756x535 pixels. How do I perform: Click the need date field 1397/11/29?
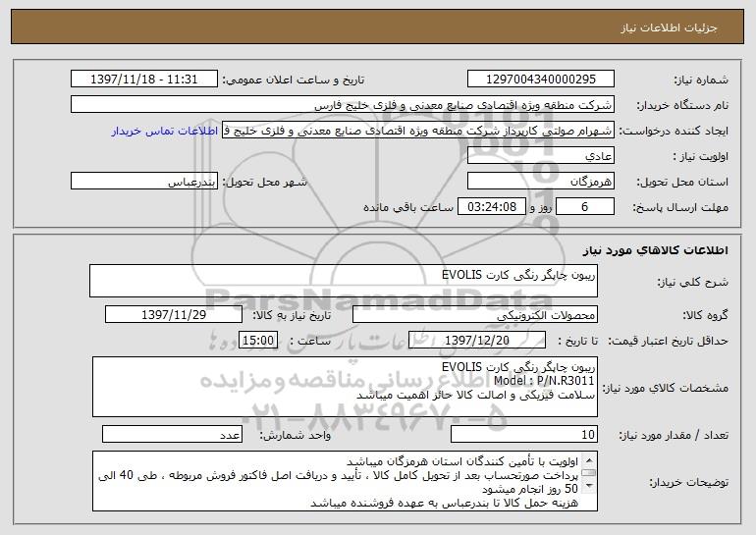pyautogui.click(x=174, y=315)
